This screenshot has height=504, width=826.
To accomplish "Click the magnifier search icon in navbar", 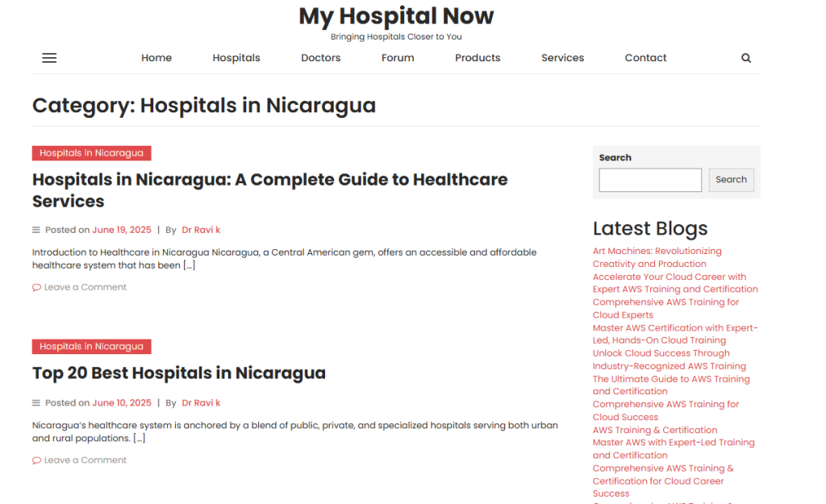I will coord(745,58).
